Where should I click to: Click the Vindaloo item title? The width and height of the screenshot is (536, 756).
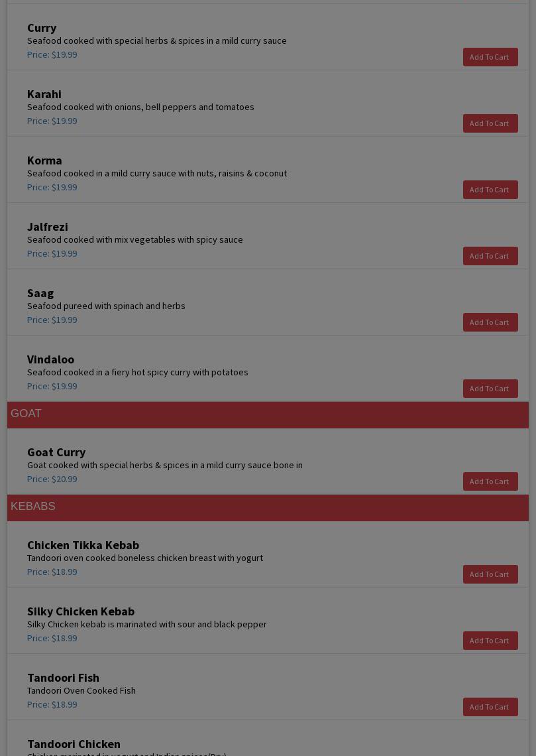pyautogui.click(x=50, y=359)
